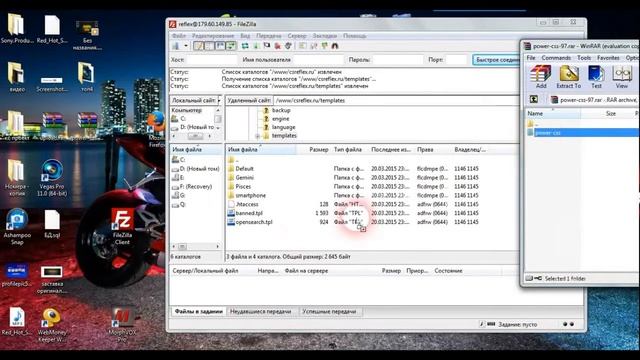Toggle directory comparison
Screen dimensions: 640x360
(313, 46)
